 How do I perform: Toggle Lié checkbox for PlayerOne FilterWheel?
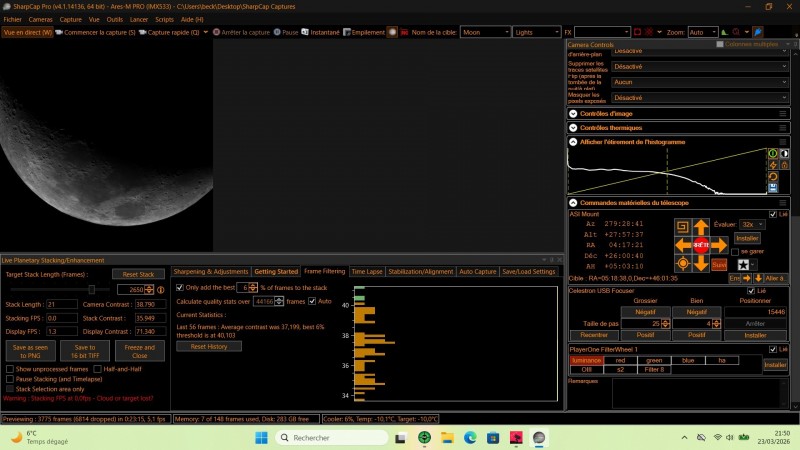(773, 349)
